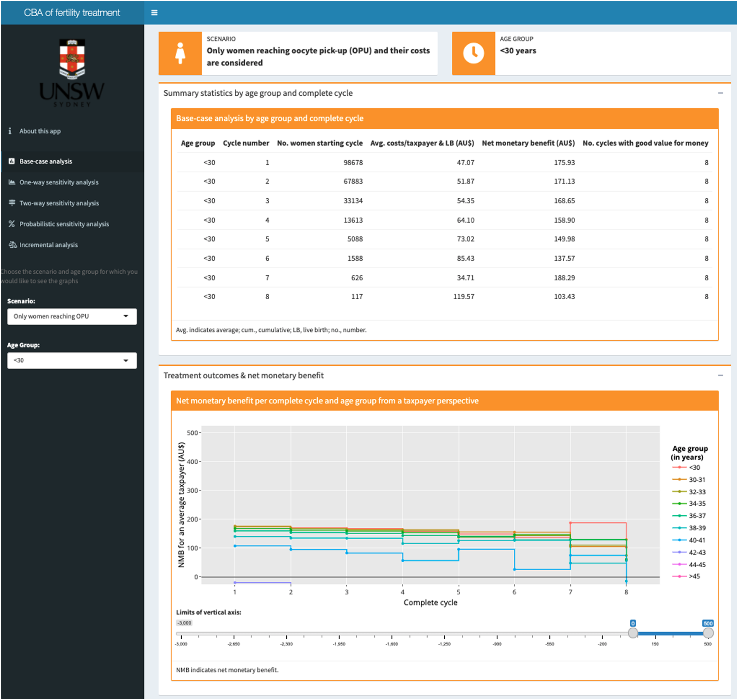Click the chart icon for One-way sensitivity analysis
Screen dimensions: 738x700
coord(12,182)
